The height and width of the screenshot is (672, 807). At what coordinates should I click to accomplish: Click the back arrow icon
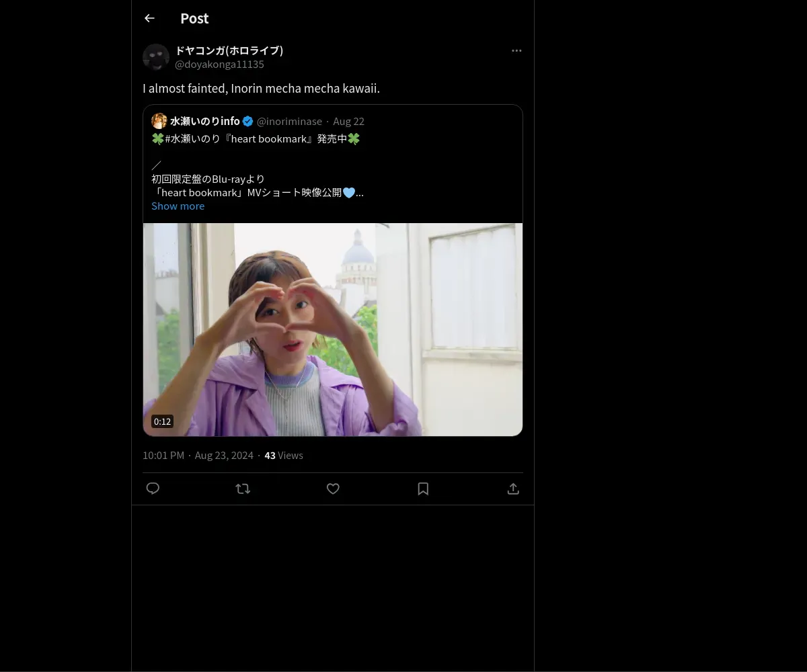(x=149, y=18)
